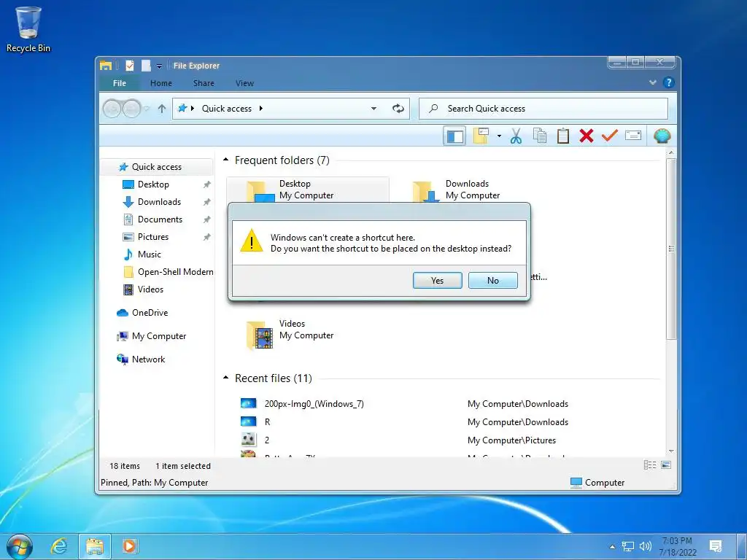Collapse the Frequent folders group

(x=226, y=160)
